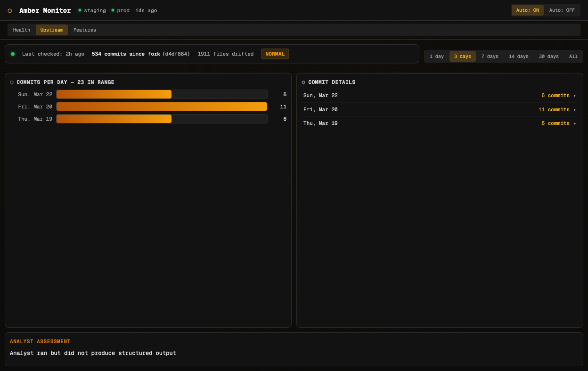Select the 1 day range
The image size is (588, 371).
click(x=437, y=57)
